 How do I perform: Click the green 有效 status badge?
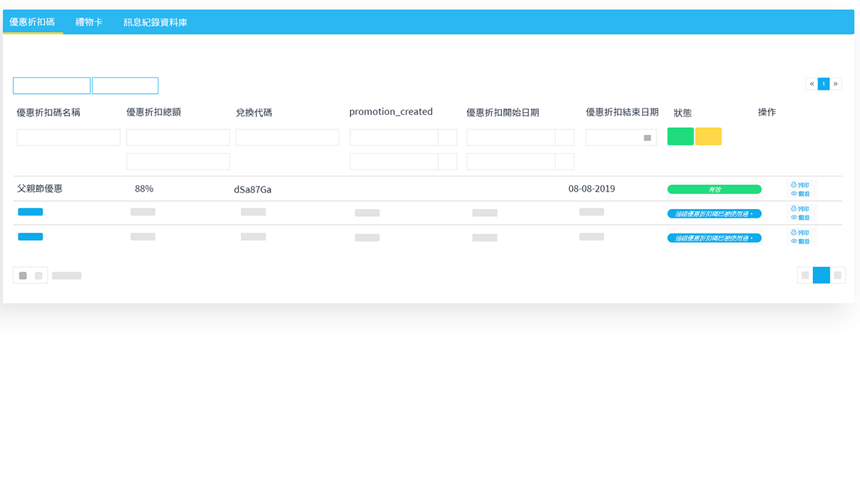(714, 189)
